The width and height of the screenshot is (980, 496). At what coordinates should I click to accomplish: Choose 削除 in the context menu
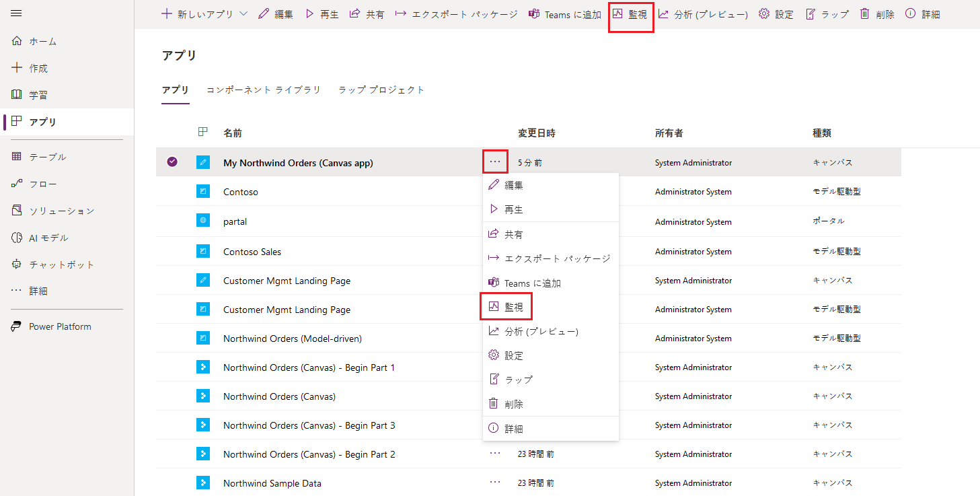[551, 404]
